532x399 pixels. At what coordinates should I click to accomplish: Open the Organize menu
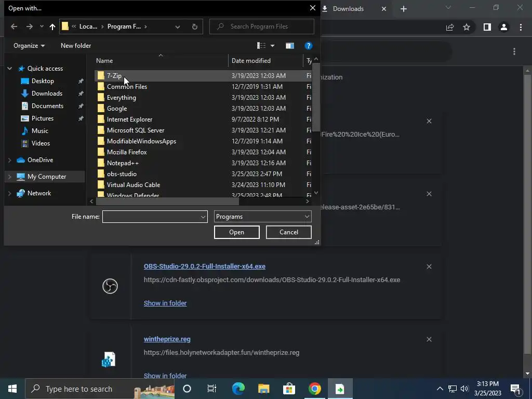(x=29, y=46)
